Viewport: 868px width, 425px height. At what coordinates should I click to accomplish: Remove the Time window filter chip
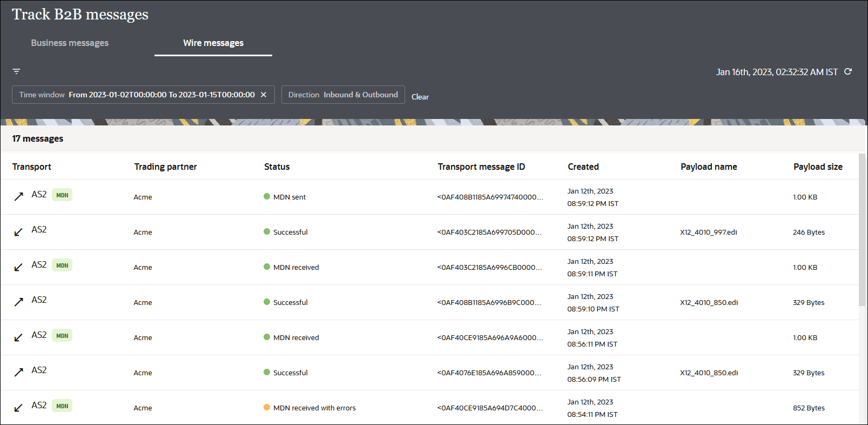[264, 95]
